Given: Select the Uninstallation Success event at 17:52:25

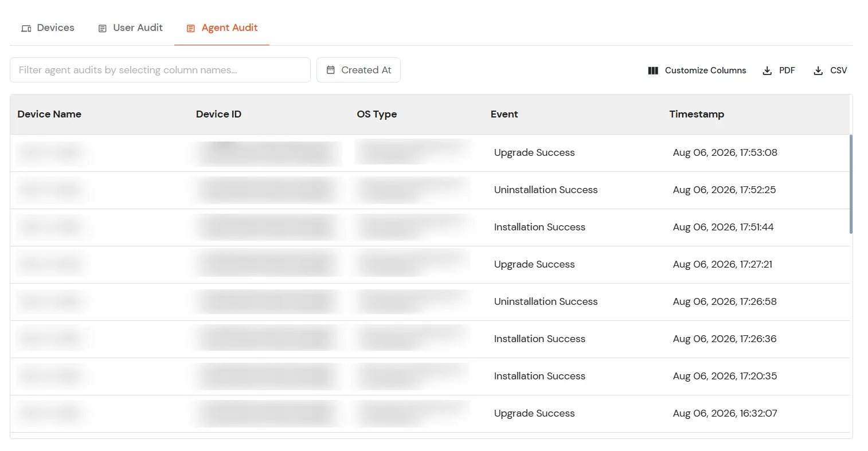Looking at the screenshot, I should coord(546,190).
